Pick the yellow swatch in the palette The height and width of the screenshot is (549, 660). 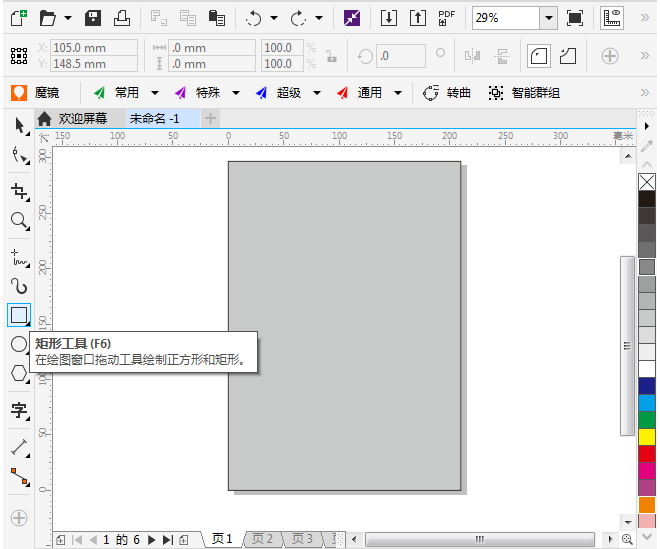click(647, 437)
